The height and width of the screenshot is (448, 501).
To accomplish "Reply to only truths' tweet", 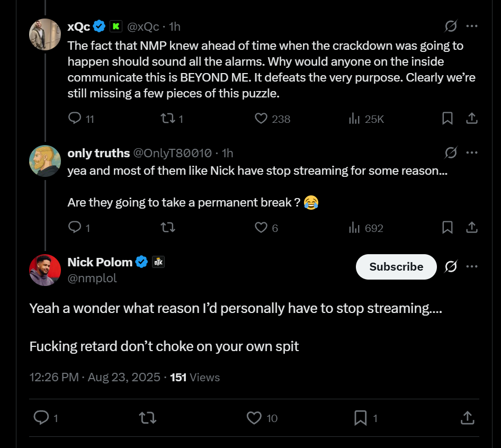I will point(75,228).
